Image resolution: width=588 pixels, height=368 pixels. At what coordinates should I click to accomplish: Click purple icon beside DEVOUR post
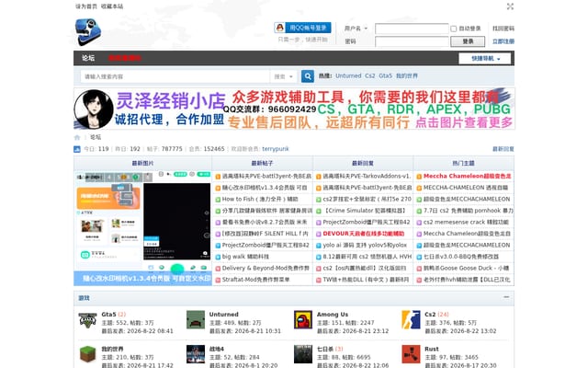[319, 234]
